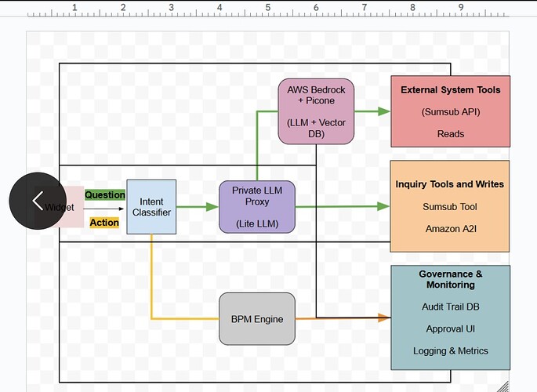The height and width of the screenshot is (392, 537).
Task: Click the External System Tools box
Action: [450, 111]
